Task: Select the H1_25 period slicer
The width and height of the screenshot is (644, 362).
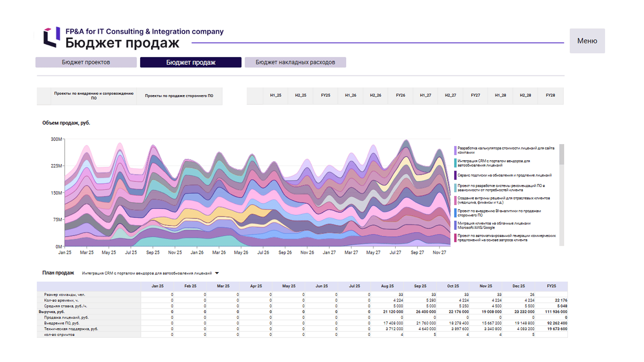Action: (x=276, y=96)
